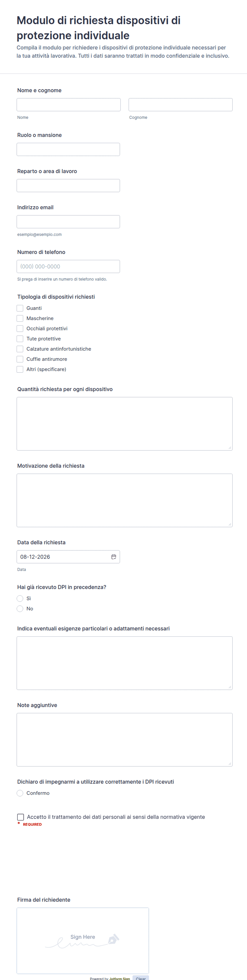This screenshot has height=980, width=247.
Task: Click the Motivazione della richiesta textarea
Action: 125,500
